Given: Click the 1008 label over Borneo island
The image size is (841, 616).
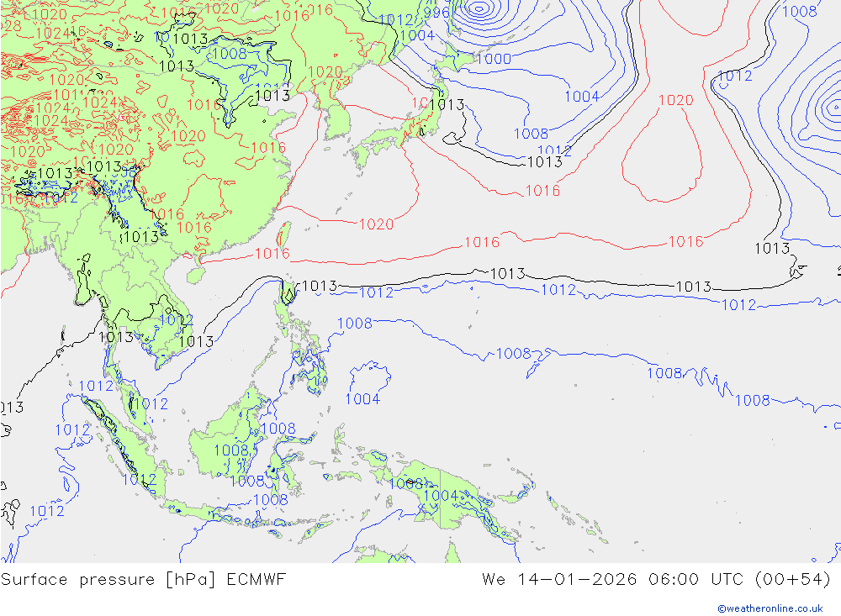Looking at the screenshot, I should (x=232, y=450).
